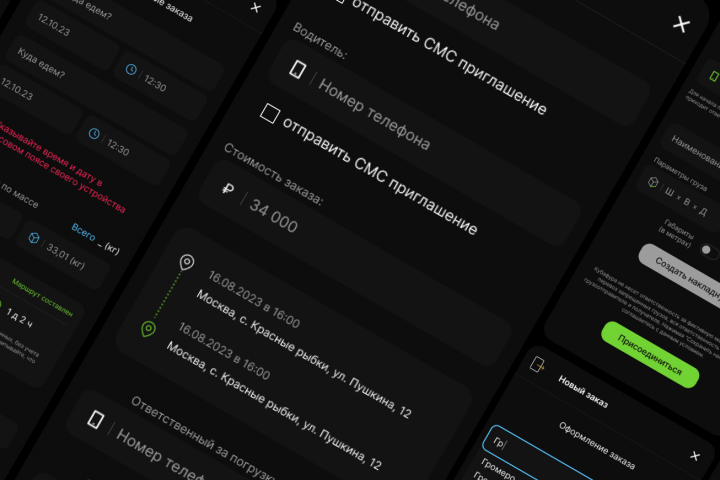Click the green destination pin icon

pos(148,329)
